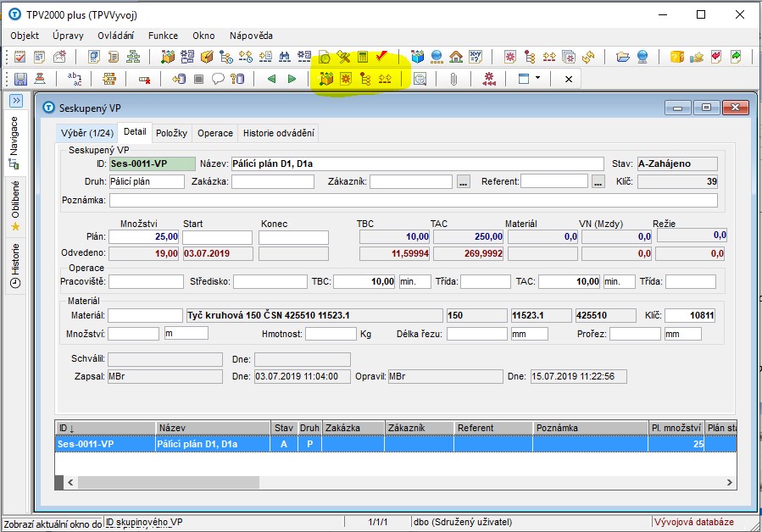Click the delete row red X icon
The height and width of the screenshot is (532, 762).
tap(144, 79)
